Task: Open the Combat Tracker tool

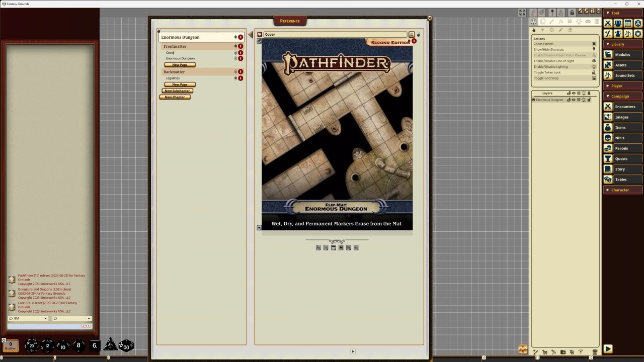Action: [x=608, y=24]
